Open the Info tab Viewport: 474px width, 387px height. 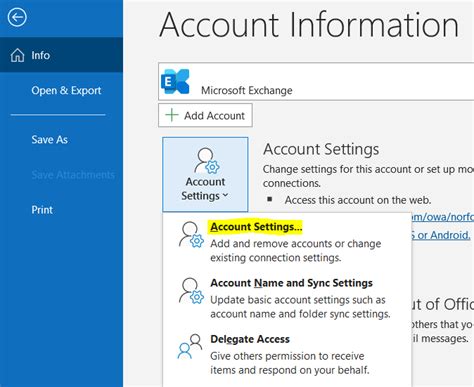coord(61,55)
